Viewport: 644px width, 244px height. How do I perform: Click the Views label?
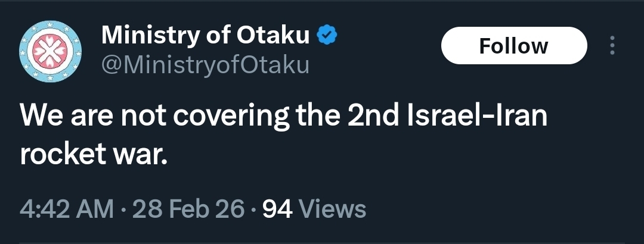point(332,209)
